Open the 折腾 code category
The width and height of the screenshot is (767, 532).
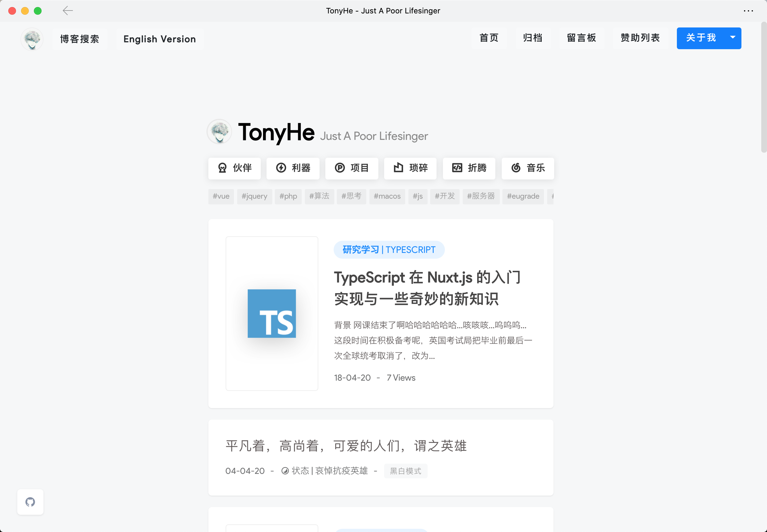tap(469, 168)
